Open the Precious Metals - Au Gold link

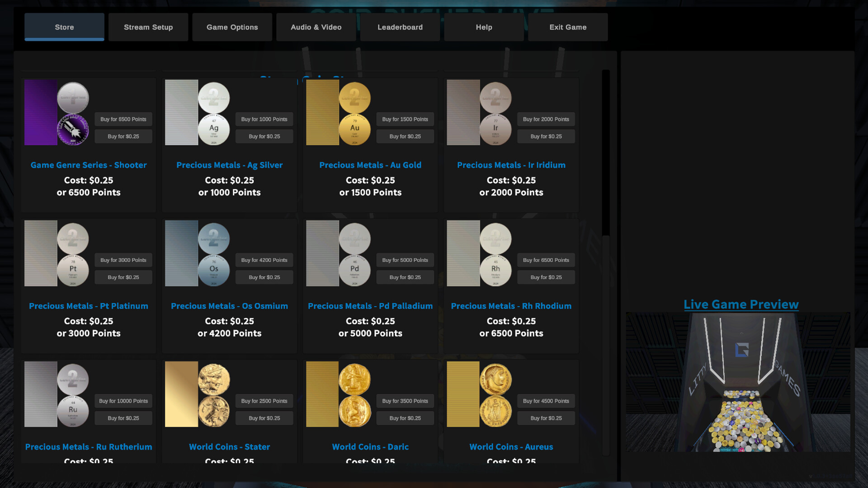pyautogui.click(x=370, y=165)
